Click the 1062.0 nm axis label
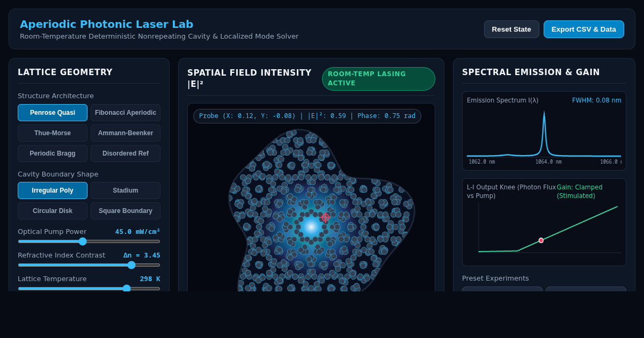Screen dimensions: 644x338 [x=482, y=162]
